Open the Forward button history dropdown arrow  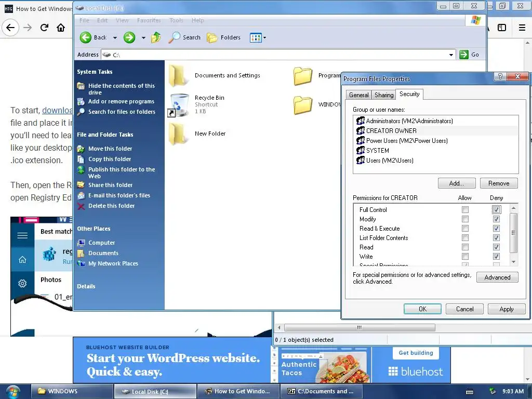point(143,37)
